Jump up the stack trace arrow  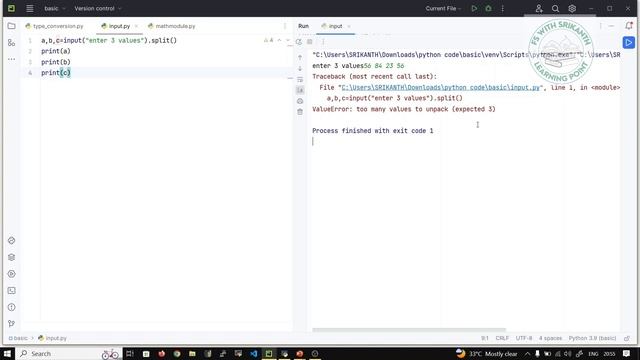click(300, 58)
